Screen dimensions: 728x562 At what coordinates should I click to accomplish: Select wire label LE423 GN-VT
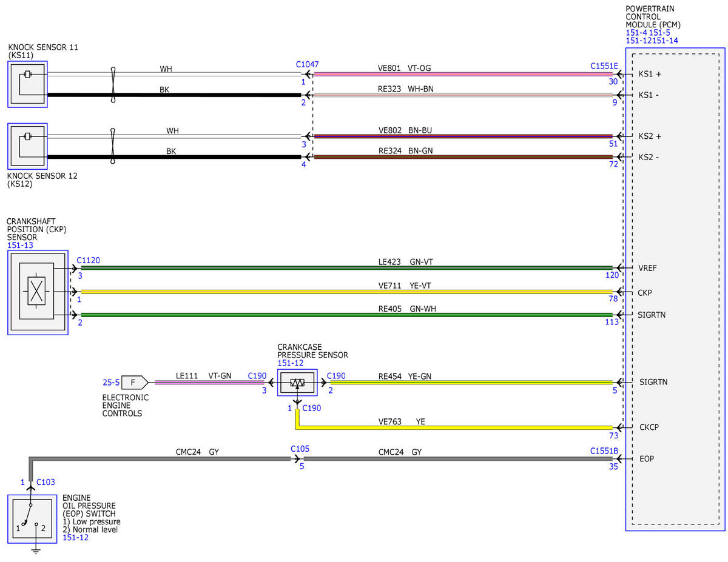(x=405, y=263)
